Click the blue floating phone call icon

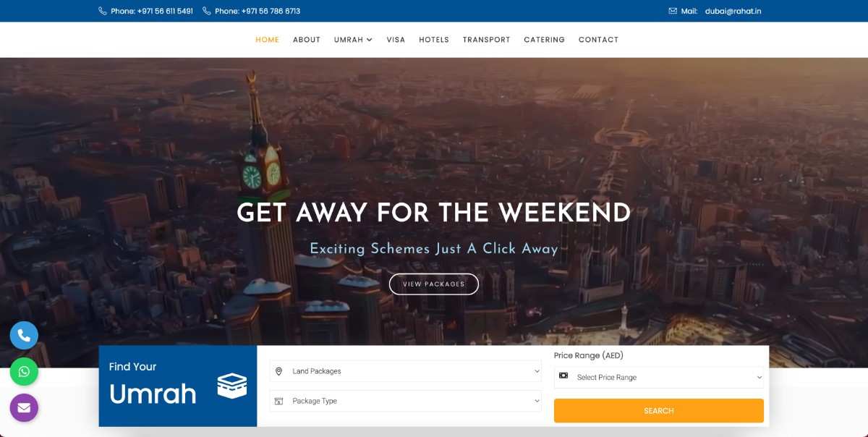(x=24, y=336)
